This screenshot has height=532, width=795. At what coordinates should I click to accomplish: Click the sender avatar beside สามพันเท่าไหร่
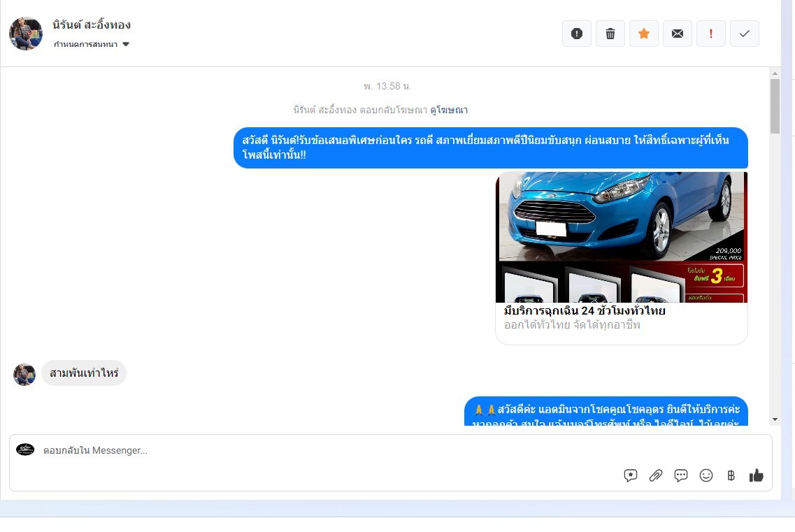pyautogui.click(x=24, y=374)
